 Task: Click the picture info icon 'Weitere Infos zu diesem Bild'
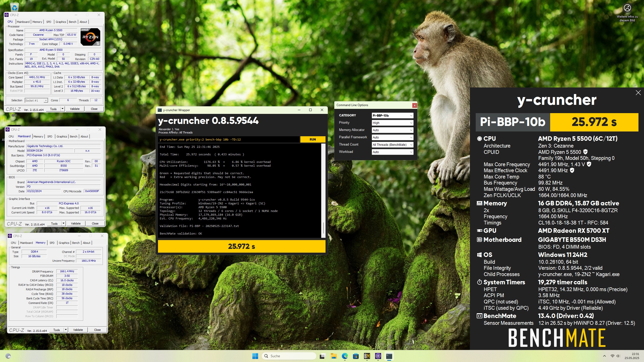pos(627,8)
